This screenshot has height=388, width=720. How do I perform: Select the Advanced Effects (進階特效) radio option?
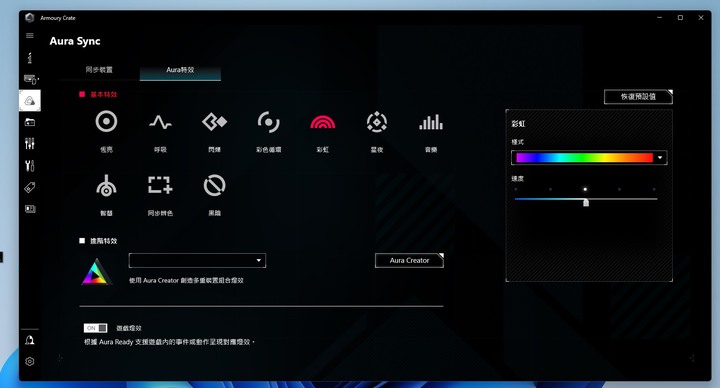(82, 241)
